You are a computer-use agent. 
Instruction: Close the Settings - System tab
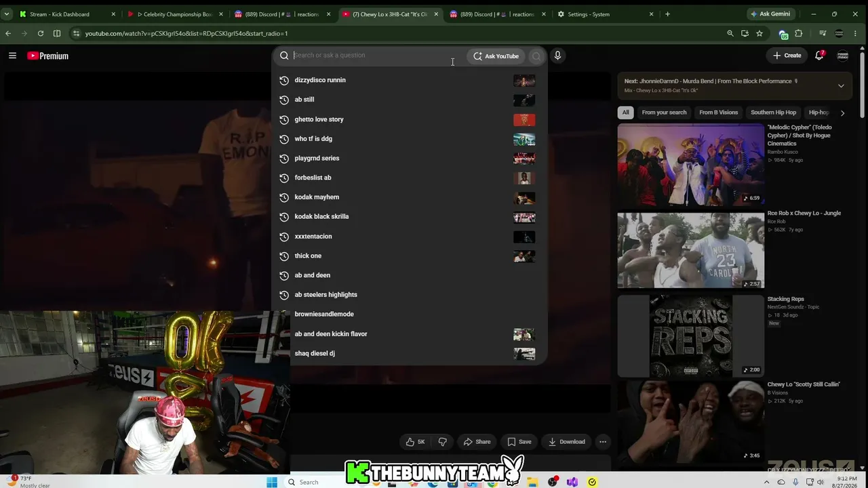click(x=651, y=14)
